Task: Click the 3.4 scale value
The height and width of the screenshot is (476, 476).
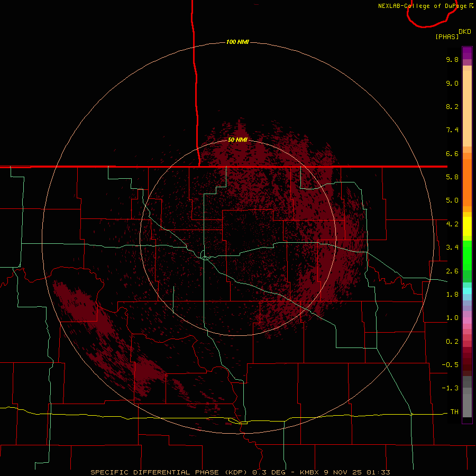Action: [452, 248]
